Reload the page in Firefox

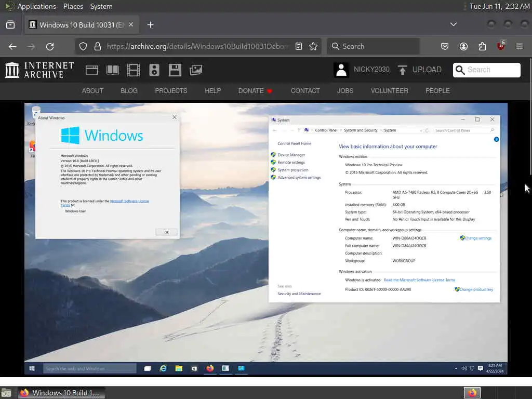coord(50,46)
